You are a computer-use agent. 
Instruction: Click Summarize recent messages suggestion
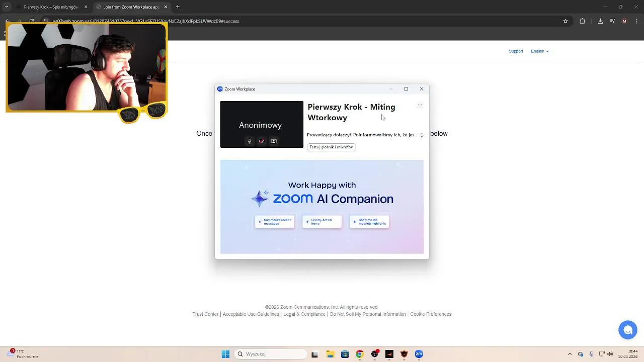pyautogui.click(x=275, y=222)
